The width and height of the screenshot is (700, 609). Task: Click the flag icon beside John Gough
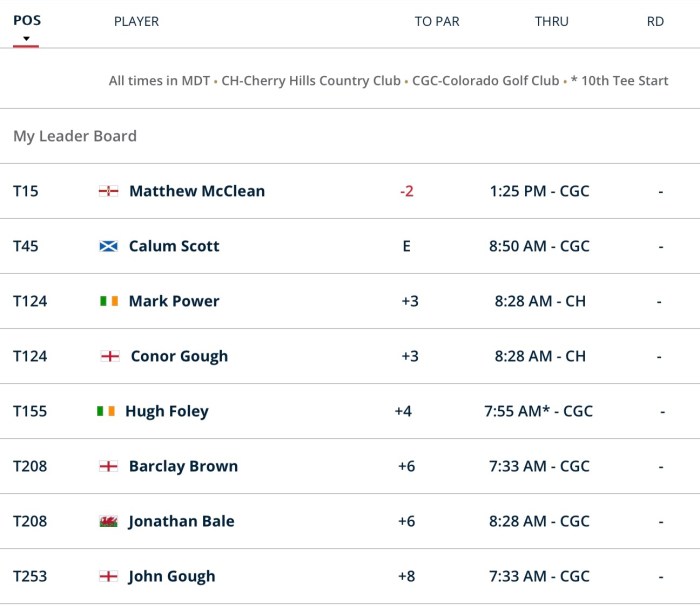tap(109, 576)
